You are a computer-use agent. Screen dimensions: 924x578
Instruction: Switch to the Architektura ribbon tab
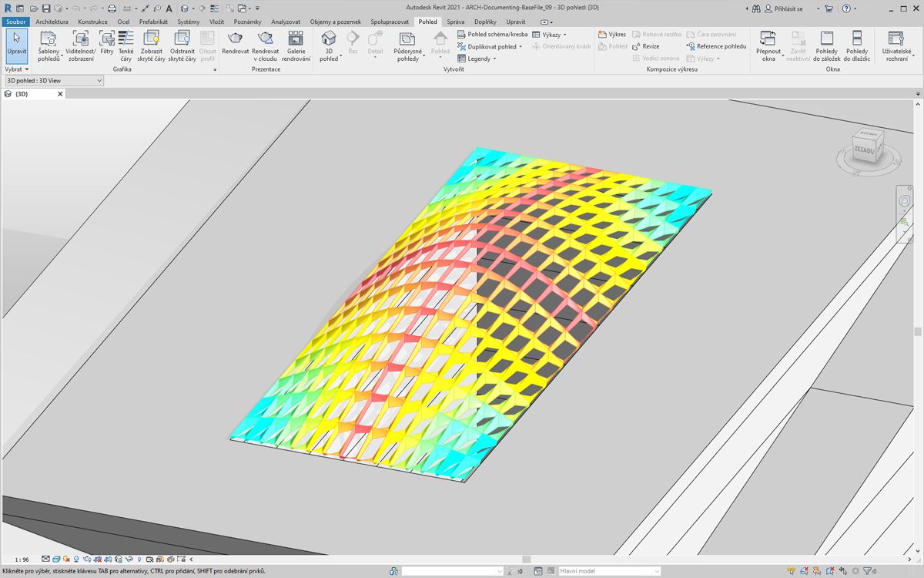tap(52, 22)
